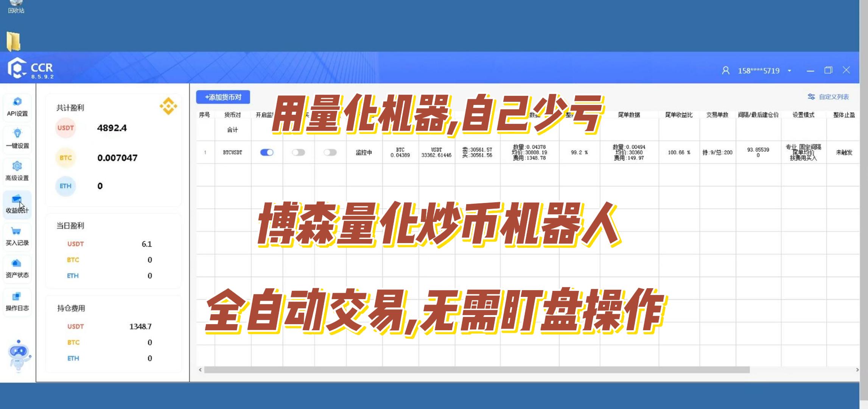The height and width of the screenshot is (409, 868).
Task: Select the 交易单数 column header
Action: tap(717, 115)
